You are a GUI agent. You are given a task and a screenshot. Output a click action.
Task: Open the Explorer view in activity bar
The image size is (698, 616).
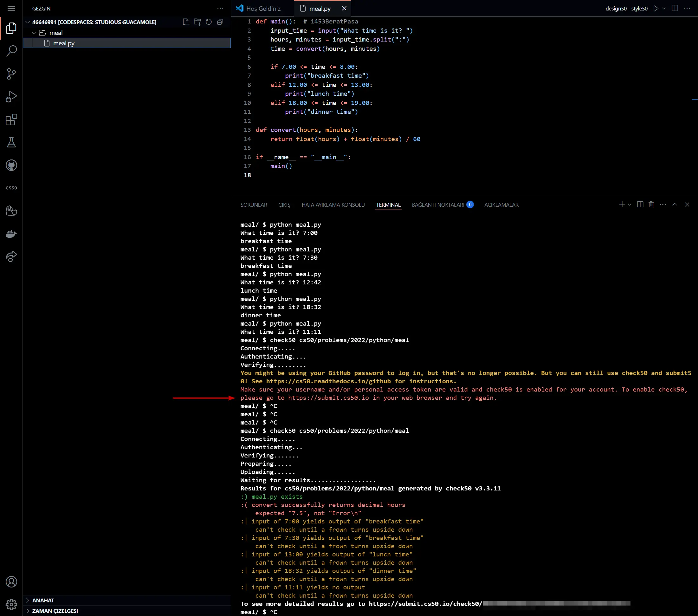pos(11,28)
